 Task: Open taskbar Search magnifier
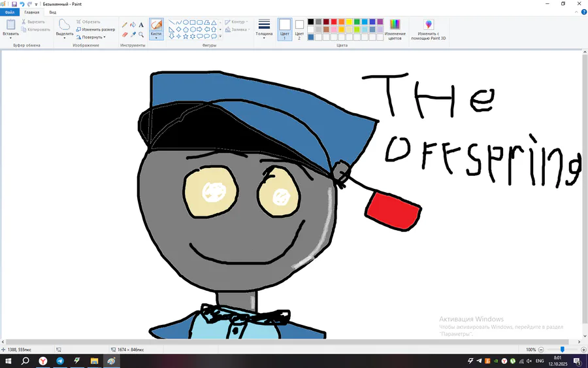25,361
